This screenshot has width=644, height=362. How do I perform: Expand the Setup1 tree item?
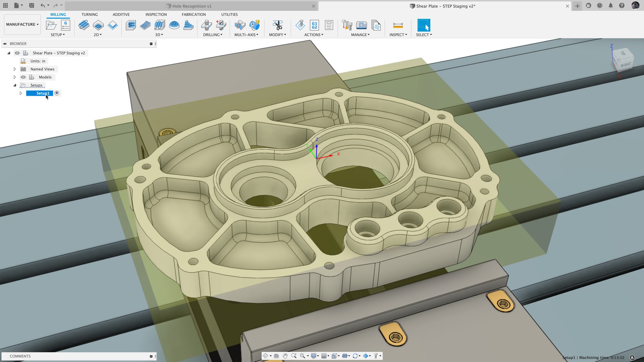(20, 93)
